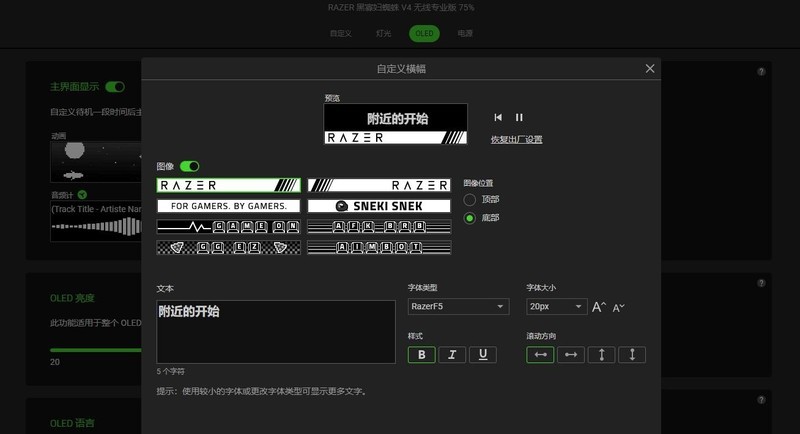Select FOR GAMERS. BY GAMERS. banner
The height and width of the screenshot is (434, 800).
[x=229, y=206]
